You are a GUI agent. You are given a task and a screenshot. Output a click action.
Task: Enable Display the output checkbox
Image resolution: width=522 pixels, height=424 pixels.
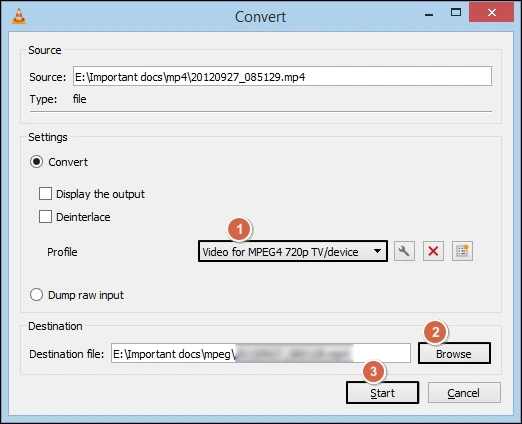[x=45, y=194]
